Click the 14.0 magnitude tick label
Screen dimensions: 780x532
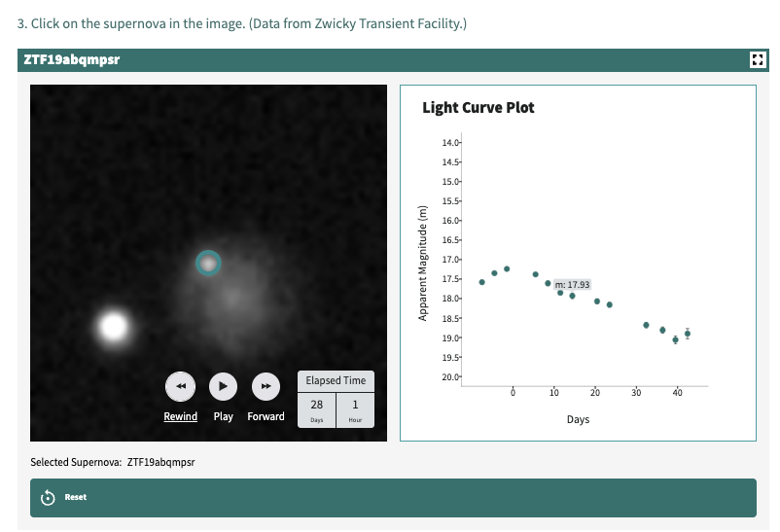(450, 143)
